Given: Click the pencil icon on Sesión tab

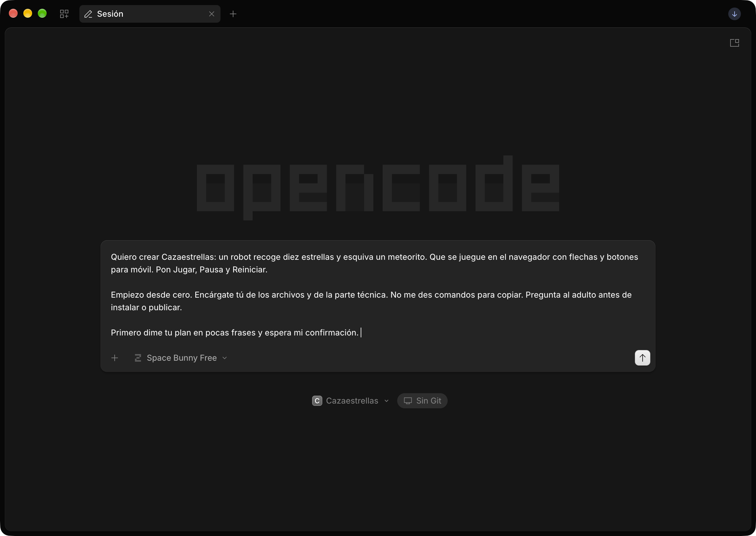Looking at the screenshot, I should coord(89,14).
